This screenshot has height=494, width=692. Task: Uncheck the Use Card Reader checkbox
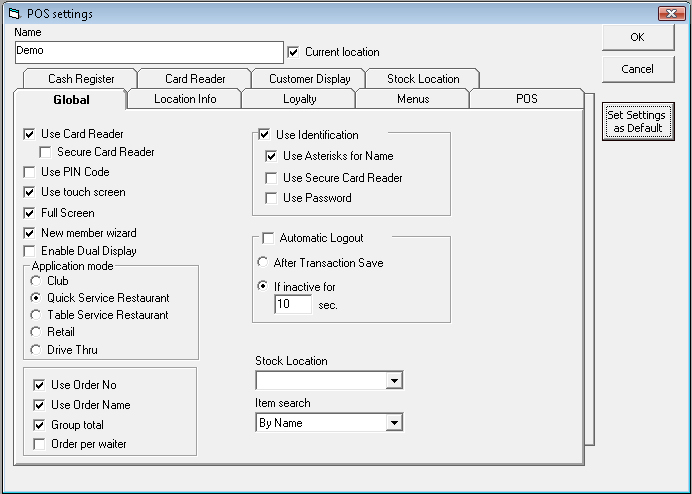point(29,134)
